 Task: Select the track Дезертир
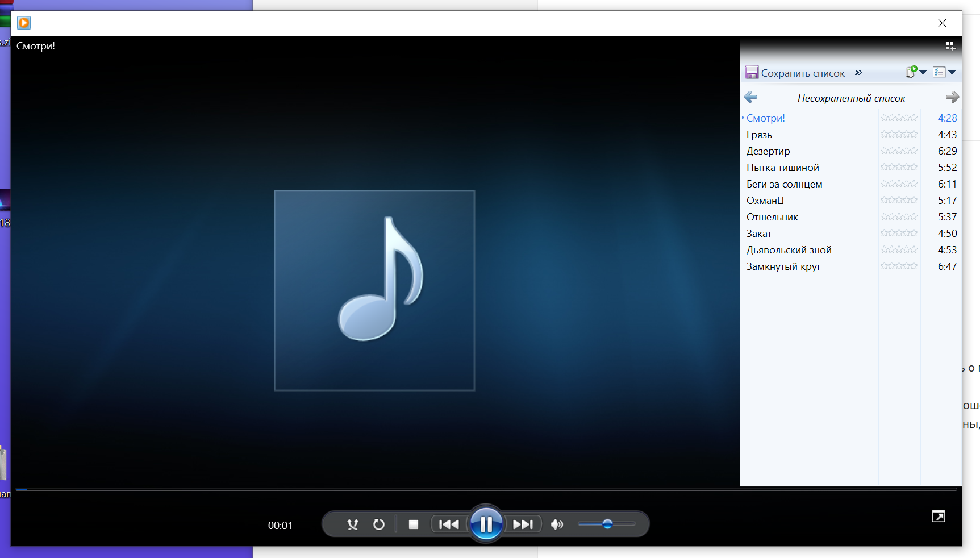click(x=768, y=151)
